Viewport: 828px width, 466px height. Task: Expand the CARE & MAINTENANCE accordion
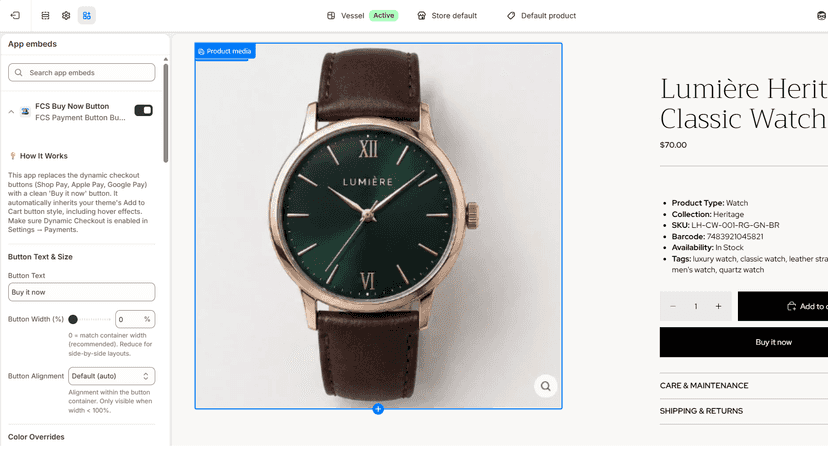744,386
